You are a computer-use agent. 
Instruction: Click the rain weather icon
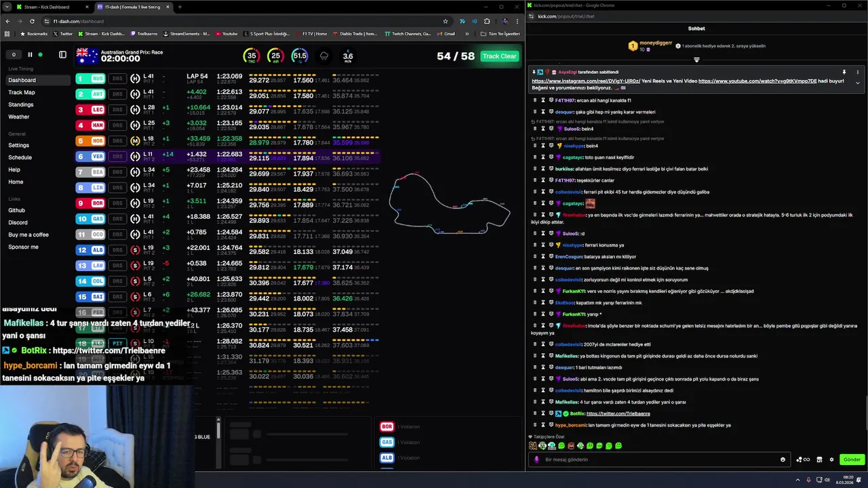324,56
